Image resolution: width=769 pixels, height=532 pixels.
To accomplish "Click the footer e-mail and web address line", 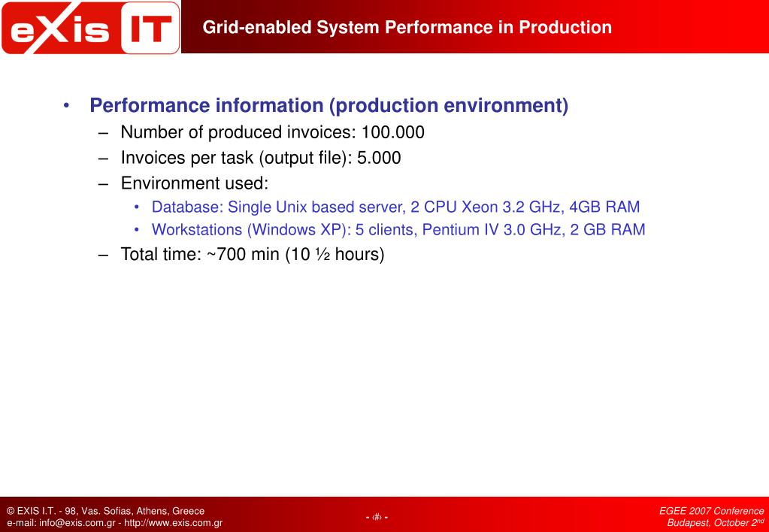I will (x=115, y=523).
